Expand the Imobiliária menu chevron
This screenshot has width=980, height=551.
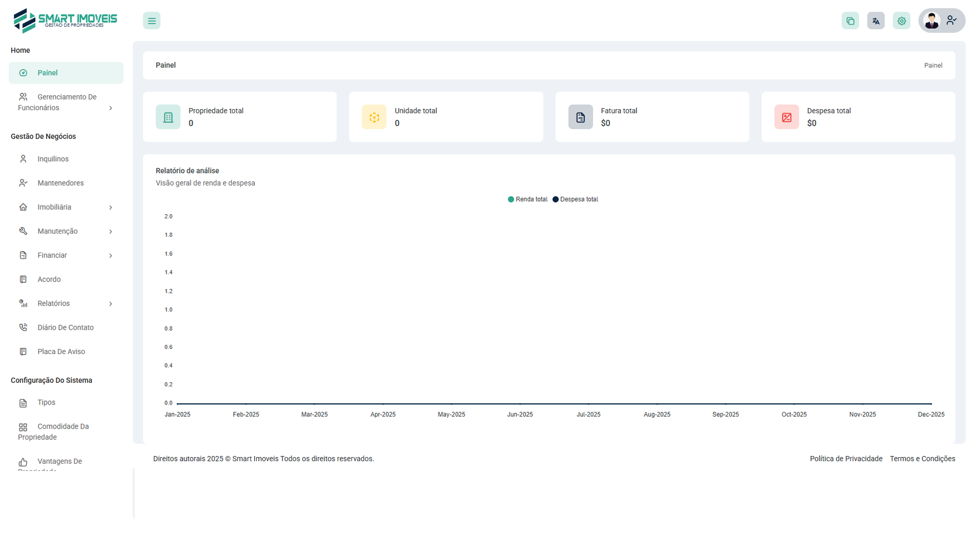tap(110, 208)
